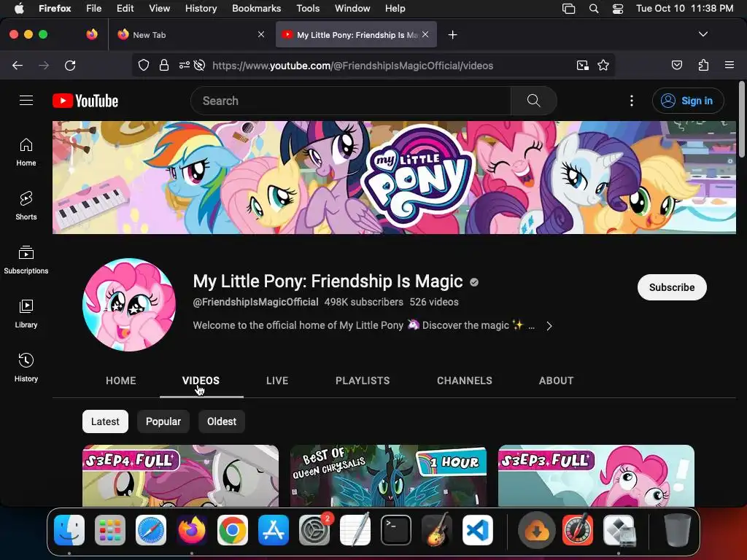Open macOS Control Center in menu bar
Screen dimensions: 747x560
click(x=618, y=9)
